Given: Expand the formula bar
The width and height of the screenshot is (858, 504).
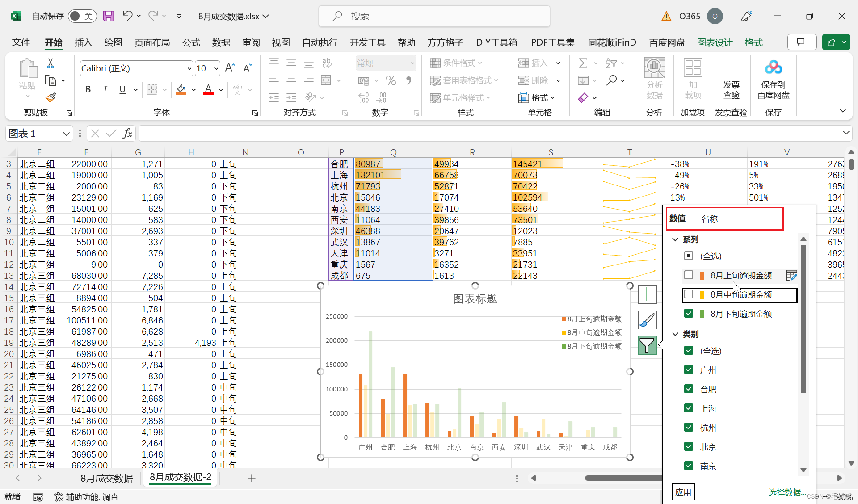Looking at the screenshot, I should [846, 133].
